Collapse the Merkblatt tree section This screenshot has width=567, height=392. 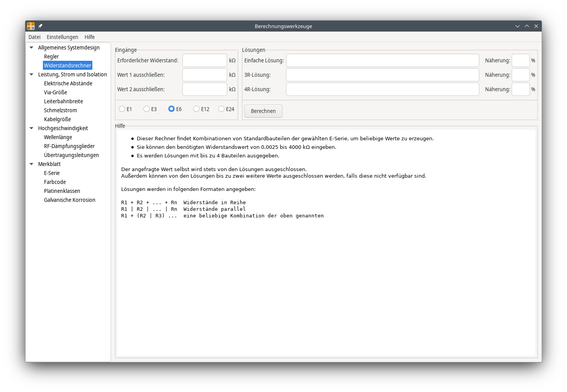coord(32,164)
